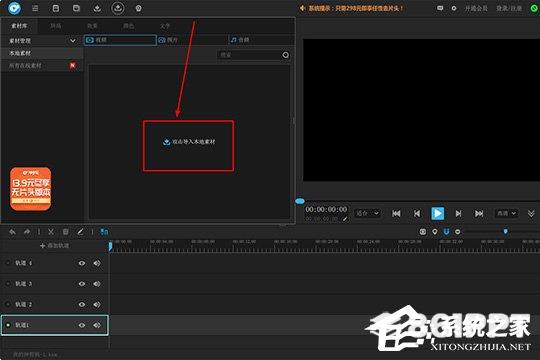The image size is (540, 360).
Task: Click the minus zoom-out icon by the timeline slider
Action: (457, 232)
